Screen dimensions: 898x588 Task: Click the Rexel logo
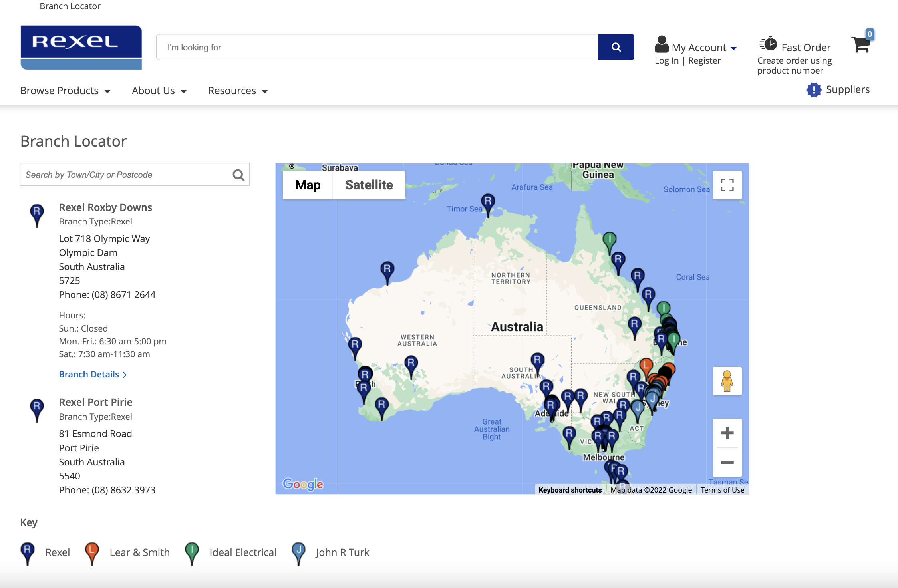pos(81,48)
